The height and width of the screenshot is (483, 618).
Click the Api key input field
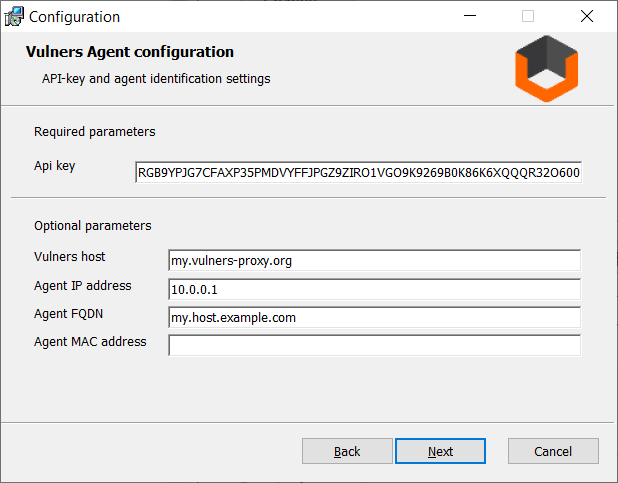pos(358,172)
